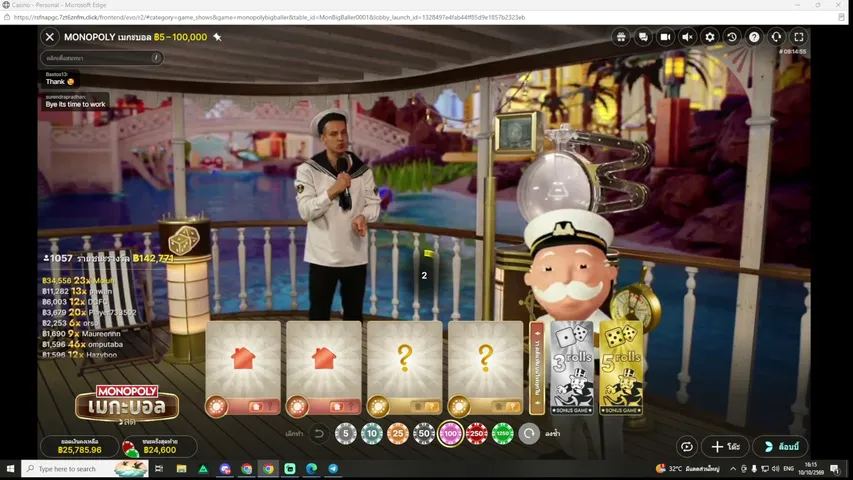853x480 pixels.
Task: Open Telegram taskbar icon
Action: click(333, 469)
